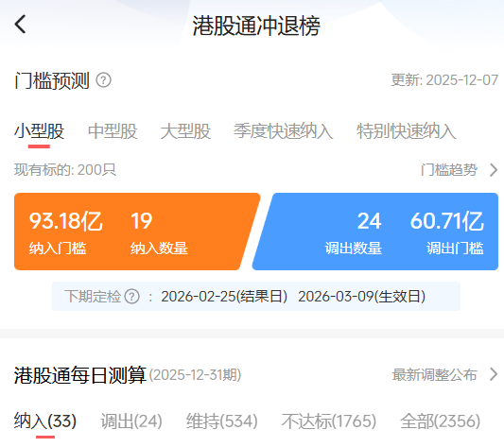The width and height of the screenshot is (504, 447).
Task: Expand 最新调整公布 chevron arrow
Action: click(494, 374)
